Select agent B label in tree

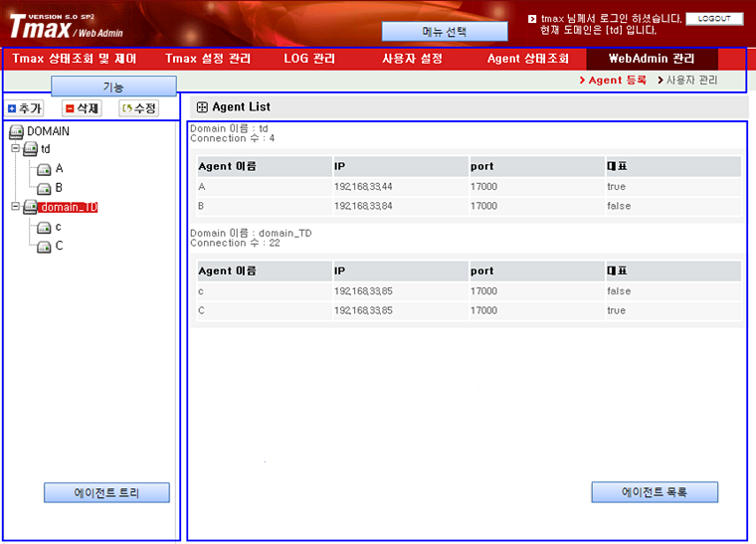point(59,188)
